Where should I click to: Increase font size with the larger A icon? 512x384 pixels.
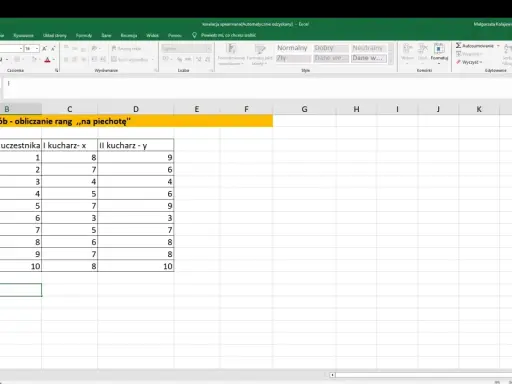point(45,49)
